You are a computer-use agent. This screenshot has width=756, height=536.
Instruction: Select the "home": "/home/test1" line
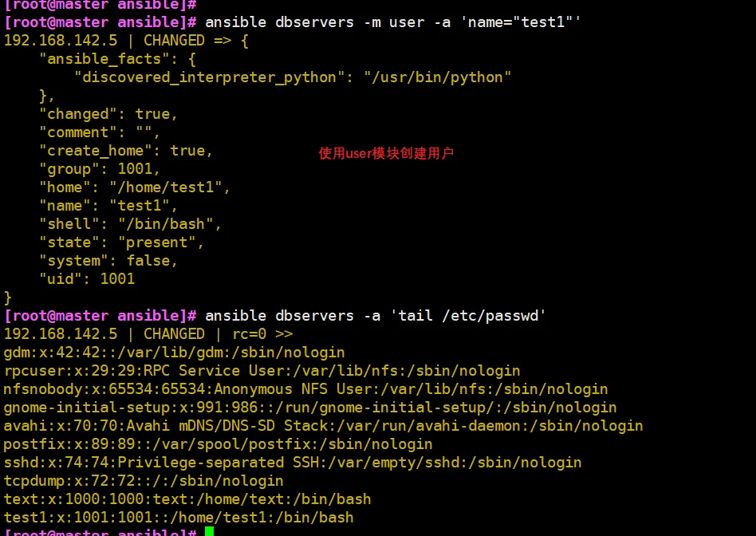[x=135, y=187]
